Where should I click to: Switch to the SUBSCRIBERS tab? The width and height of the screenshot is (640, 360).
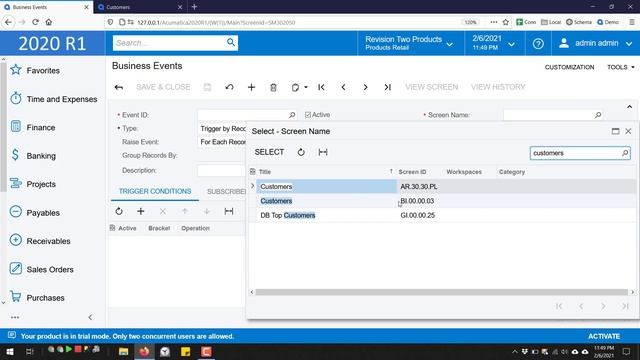click(x=227, y=191)
